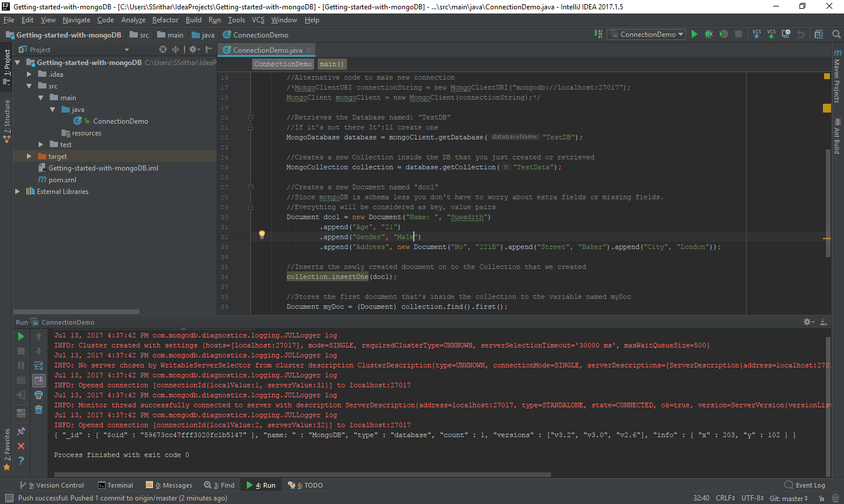844x504 pixels.
Task: Toggle the 2: Favorites tool window stripe
Action: click(x=6, y=449)
